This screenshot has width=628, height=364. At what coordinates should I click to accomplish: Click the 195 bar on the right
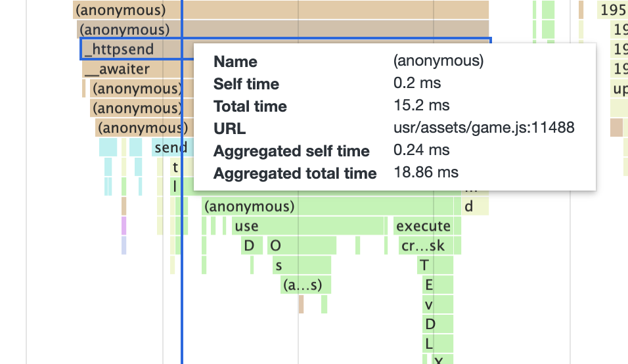point(613,11)
